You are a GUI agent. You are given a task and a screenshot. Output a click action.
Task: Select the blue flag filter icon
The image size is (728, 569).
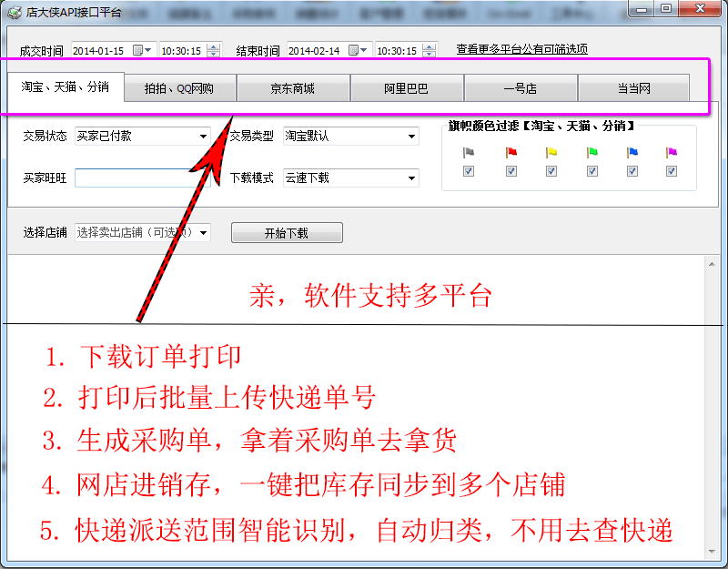632,152
